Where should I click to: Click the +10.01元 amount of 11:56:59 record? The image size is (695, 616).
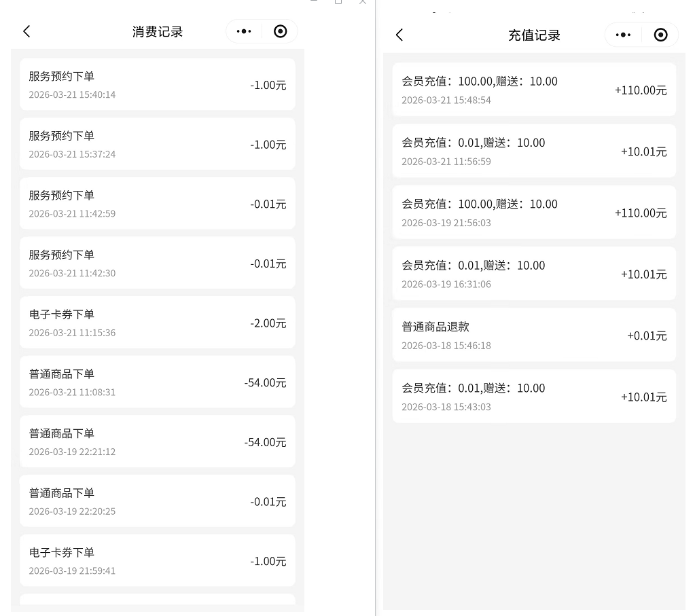643,151
